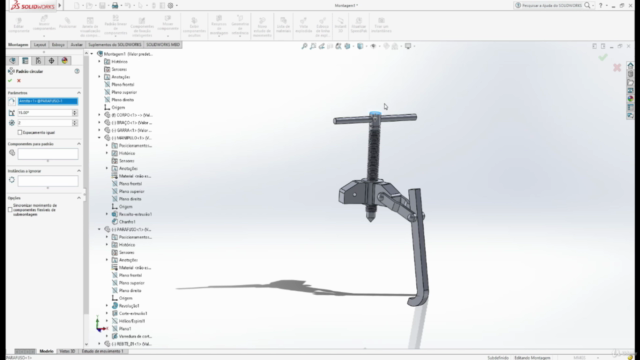
Task: Open the FeatureManager tab icon in the left panel
Action: [13, 61]
